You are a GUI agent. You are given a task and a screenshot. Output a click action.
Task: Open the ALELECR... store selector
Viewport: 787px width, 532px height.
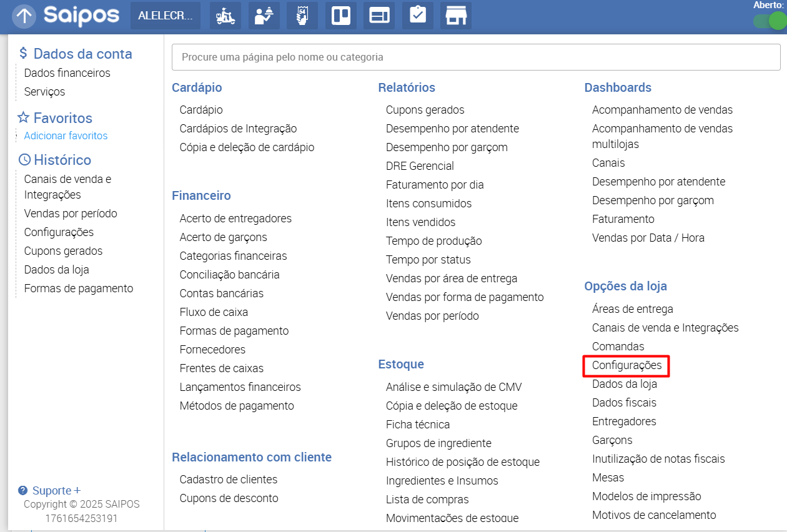165,16
